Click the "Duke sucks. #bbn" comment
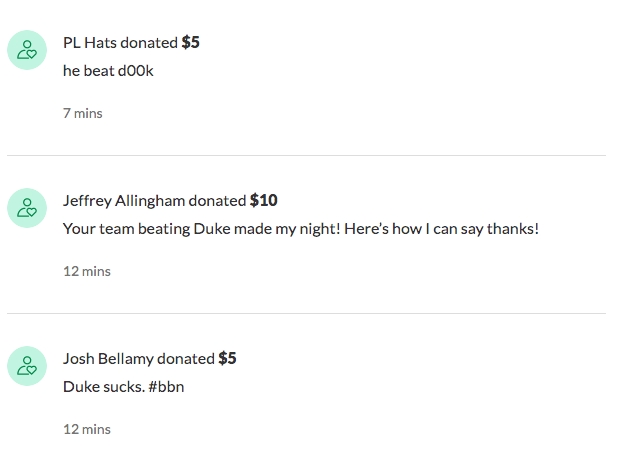 click(123, 387)
